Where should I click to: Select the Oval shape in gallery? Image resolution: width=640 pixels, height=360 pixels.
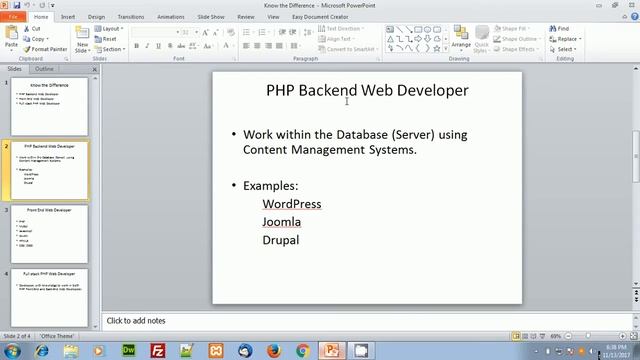427,29
